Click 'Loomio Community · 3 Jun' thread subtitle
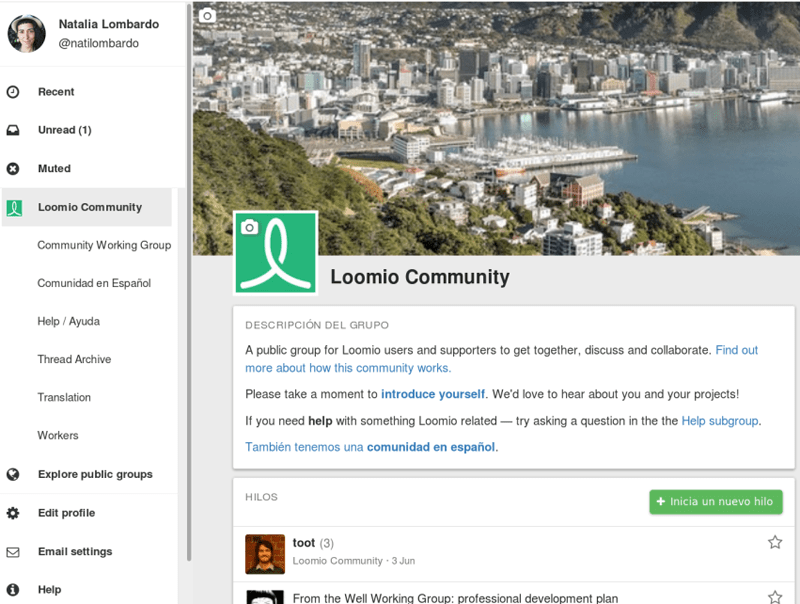 [x=354, y=561]
